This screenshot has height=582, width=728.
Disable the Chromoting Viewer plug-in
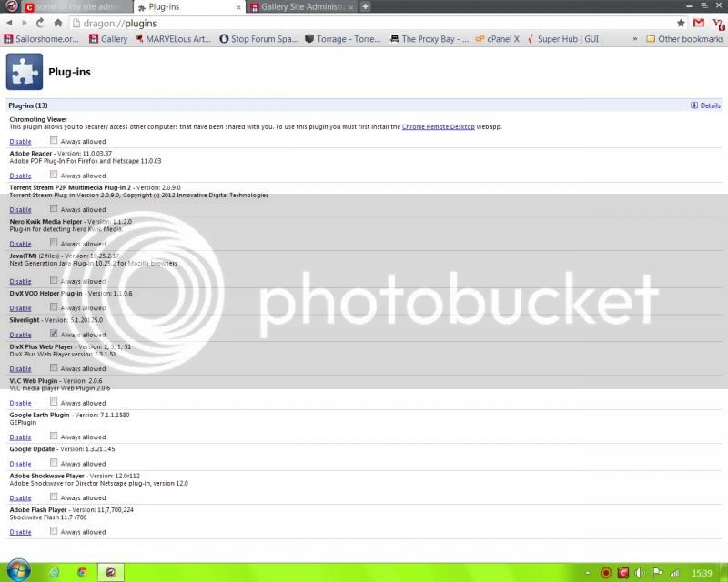click(20, 142)
